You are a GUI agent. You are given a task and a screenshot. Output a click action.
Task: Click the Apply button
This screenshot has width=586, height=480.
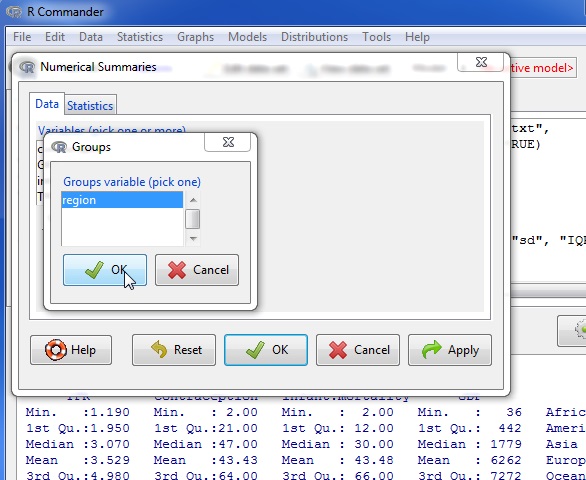(450, 350)
